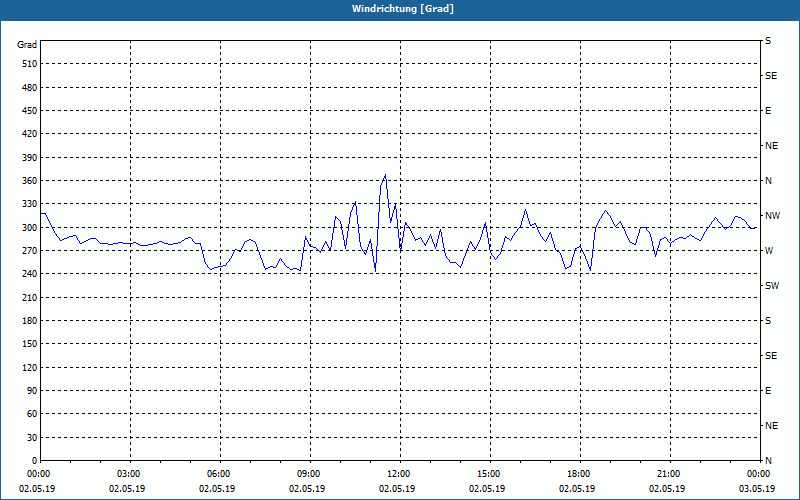Pick the "09:00" time label
The height and width of the screenshot is (500, 800).
click(308, 474)
